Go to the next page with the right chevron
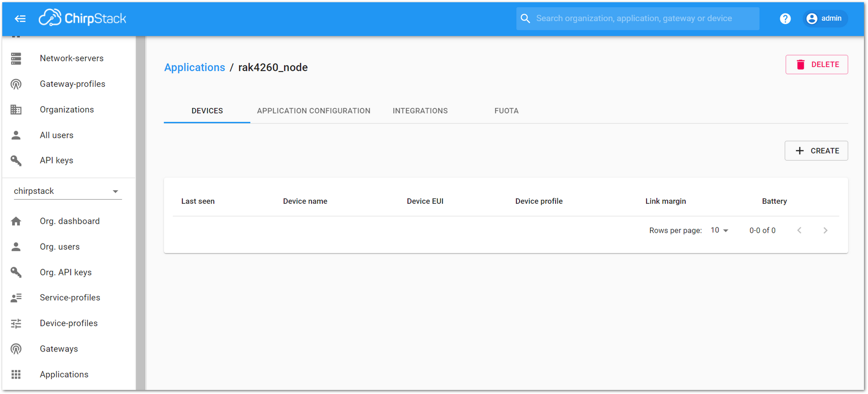The image size is (868, 394). pos(826,230)
